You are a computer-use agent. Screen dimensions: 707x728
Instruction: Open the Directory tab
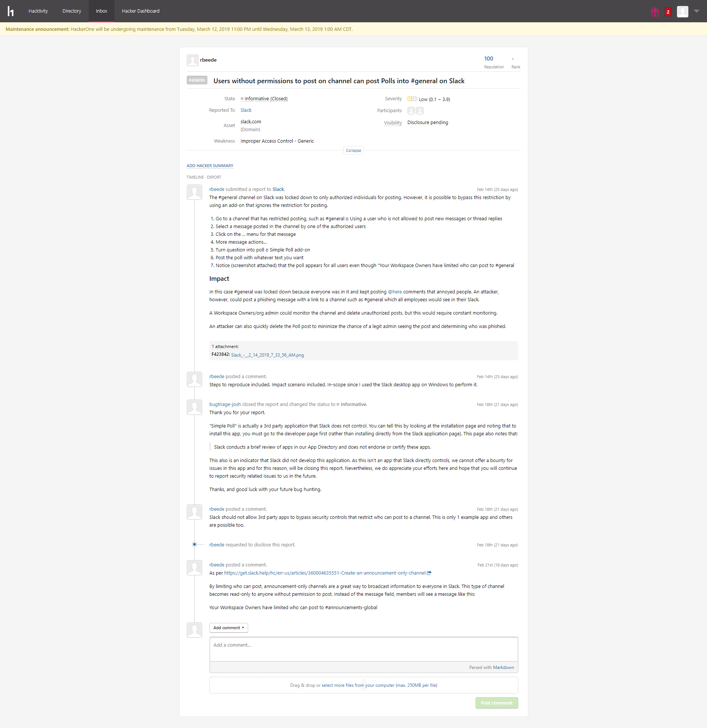coord(72,11)
